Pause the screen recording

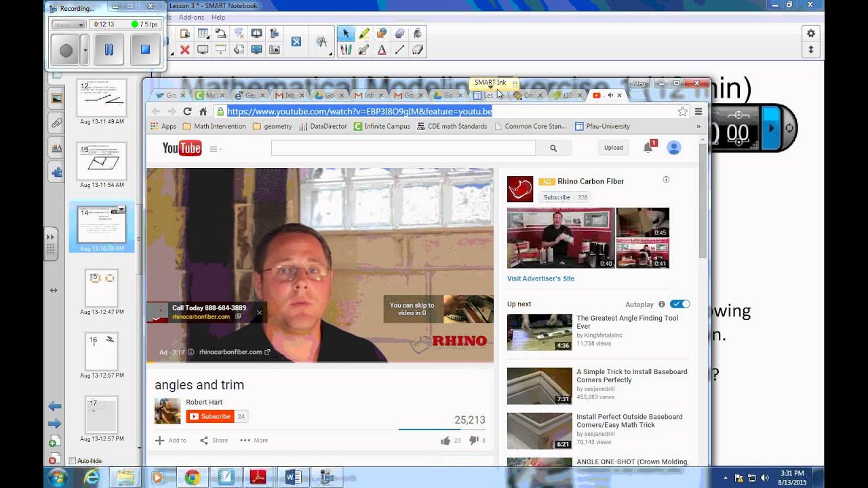tap(108, 50)
